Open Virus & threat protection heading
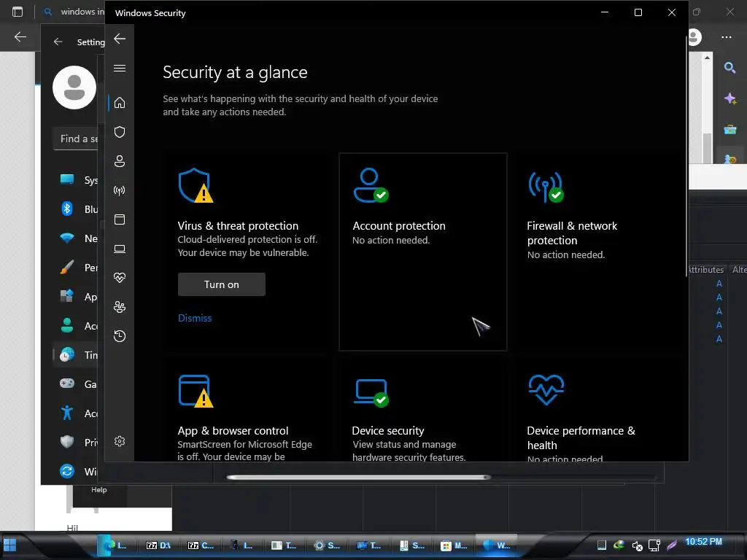Image resolution: width=747 pixels, height=560 pixels. tap(238, 226)
